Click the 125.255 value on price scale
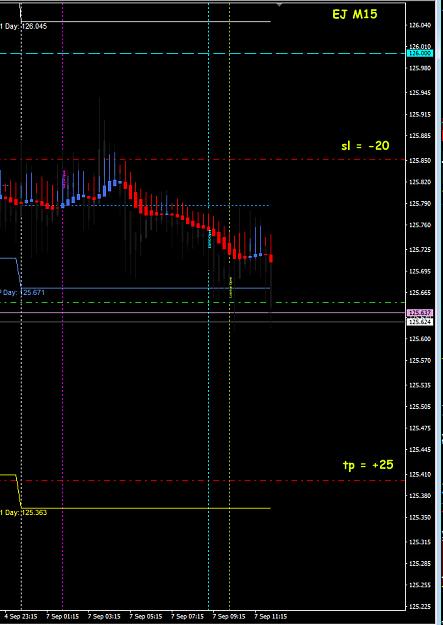 pyautogui.click(x=420, y=586)
